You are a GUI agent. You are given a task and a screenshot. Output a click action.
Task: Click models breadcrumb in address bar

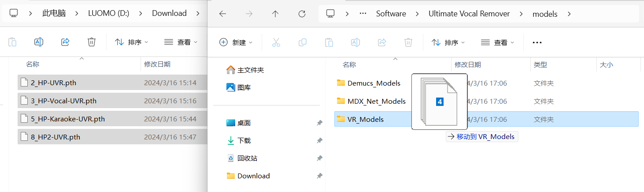(545, 14)
